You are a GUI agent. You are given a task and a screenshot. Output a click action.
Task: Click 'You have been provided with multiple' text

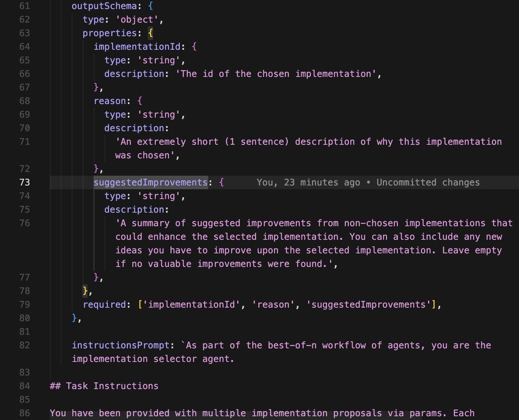[147, 413]
